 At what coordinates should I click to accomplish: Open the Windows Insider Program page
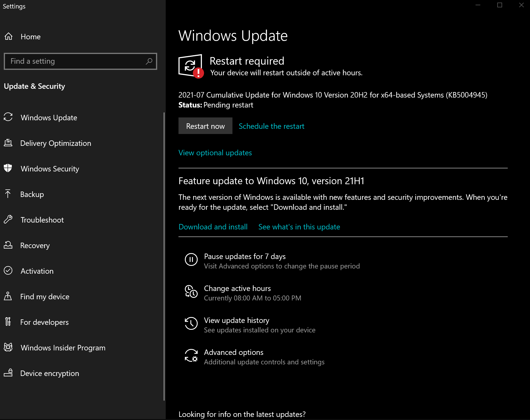63,348
